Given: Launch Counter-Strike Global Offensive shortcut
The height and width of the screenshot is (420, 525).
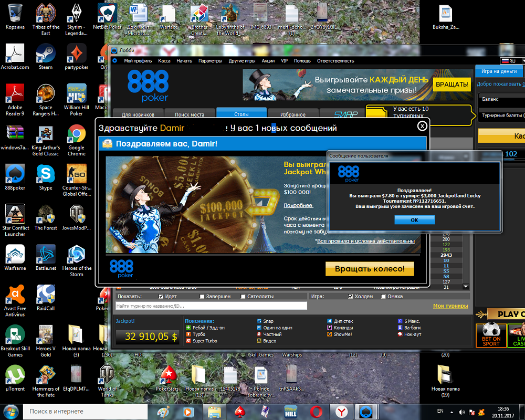Looking at the screenshot, I should (x=76, y=180).
